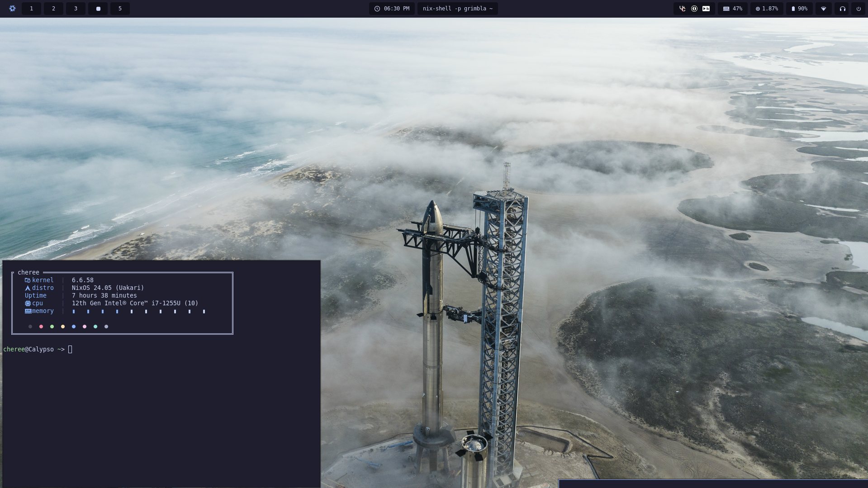
Task: Open the first tray icon with red C
Action: point(682,9)
